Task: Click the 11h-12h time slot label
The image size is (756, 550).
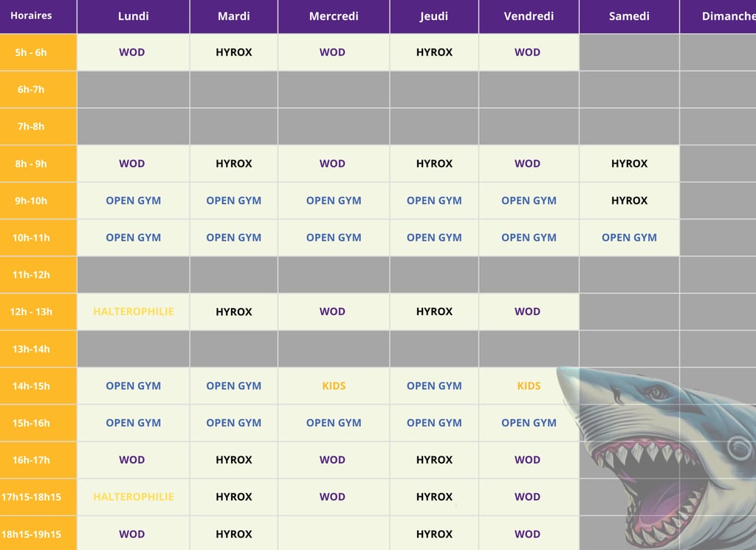Action: click(x=31, y=275)
